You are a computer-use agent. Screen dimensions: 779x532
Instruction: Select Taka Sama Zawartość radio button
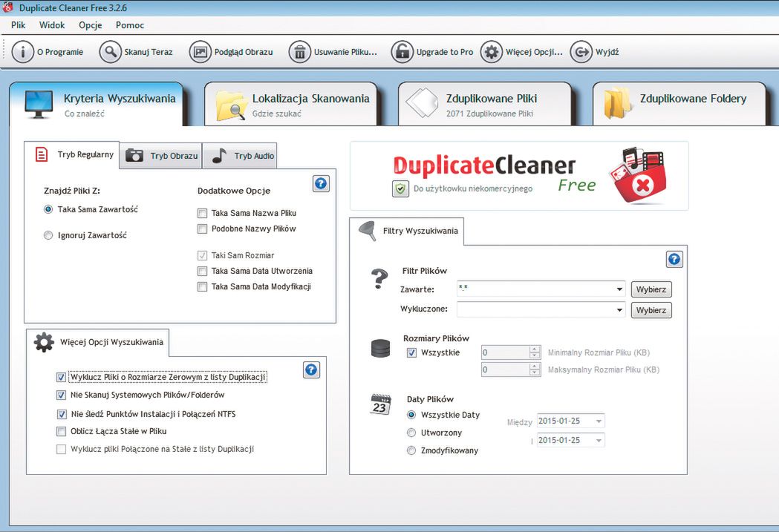[x=48, y=209]
